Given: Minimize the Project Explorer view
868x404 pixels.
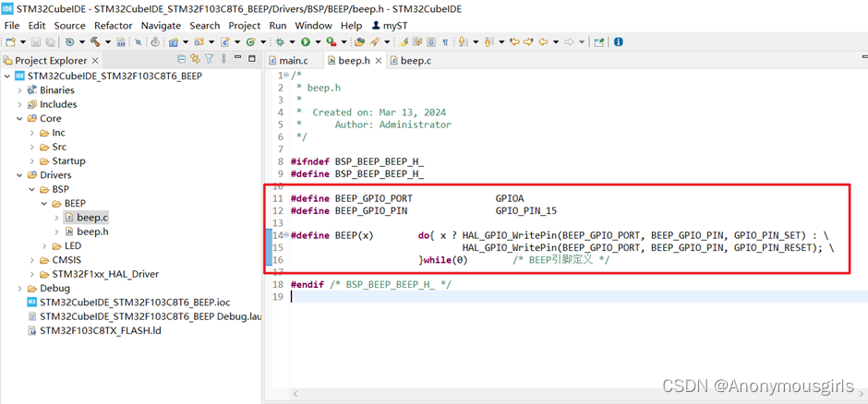Looking at the screenshot, I should pyautogui.click(x=237, y=57).
